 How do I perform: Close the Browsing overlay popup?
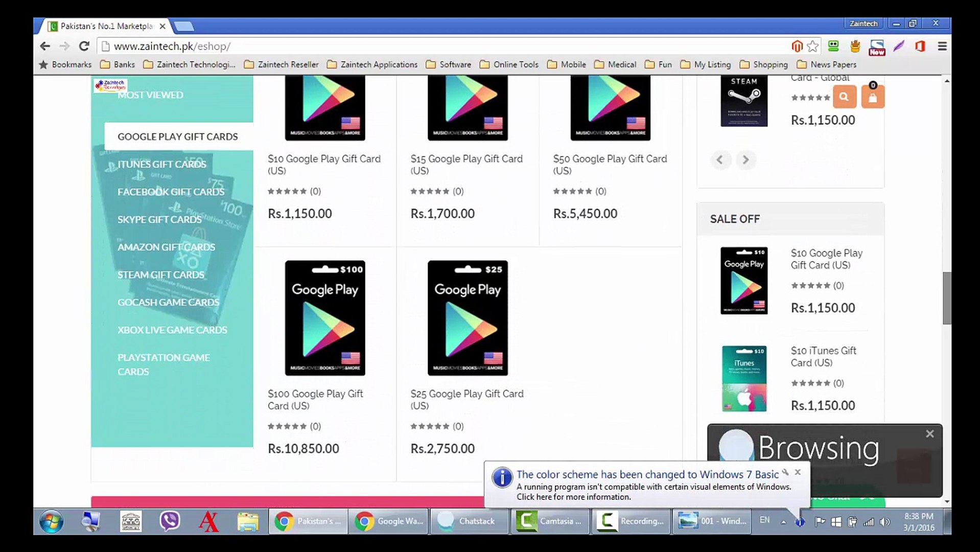click(929, 433)
